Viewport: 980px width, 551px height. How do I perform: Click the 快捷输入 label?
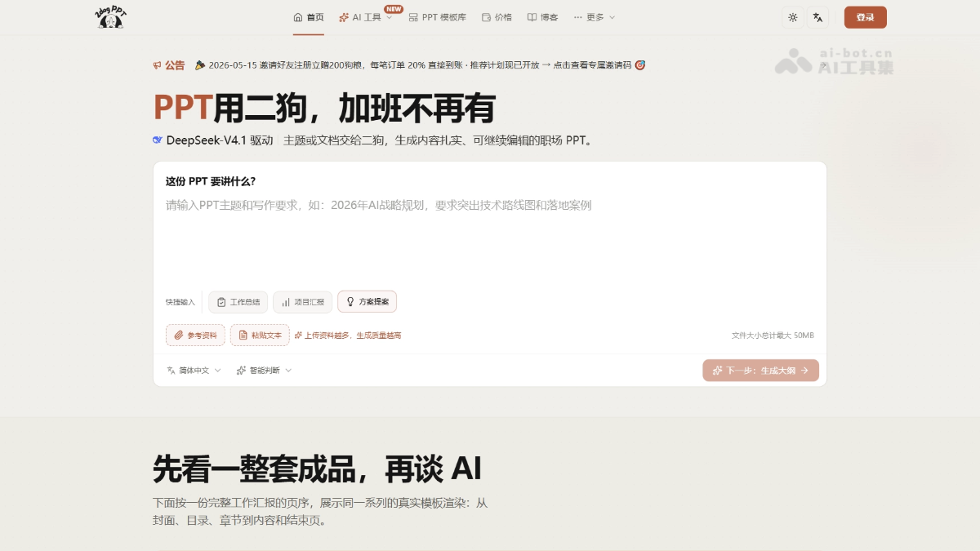[x=180, y=302]
